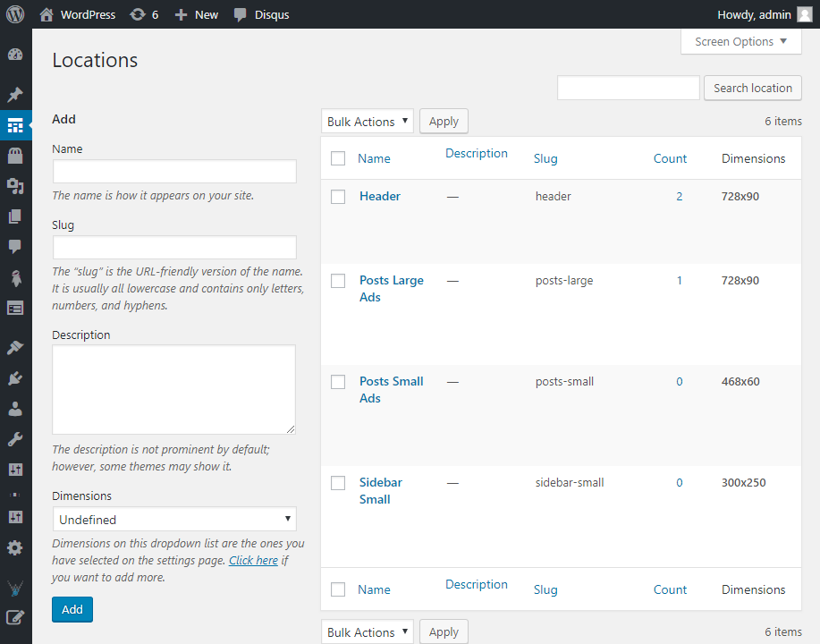820x644 pixels.
Task: Click the blue Add button
Action: (x=72, y=609)
